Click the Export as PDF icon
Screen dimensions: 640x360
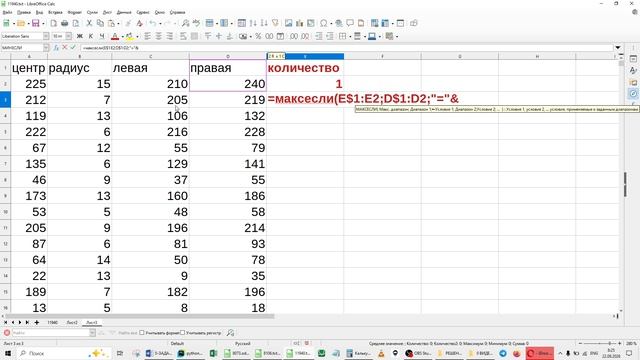pos(53,23)
